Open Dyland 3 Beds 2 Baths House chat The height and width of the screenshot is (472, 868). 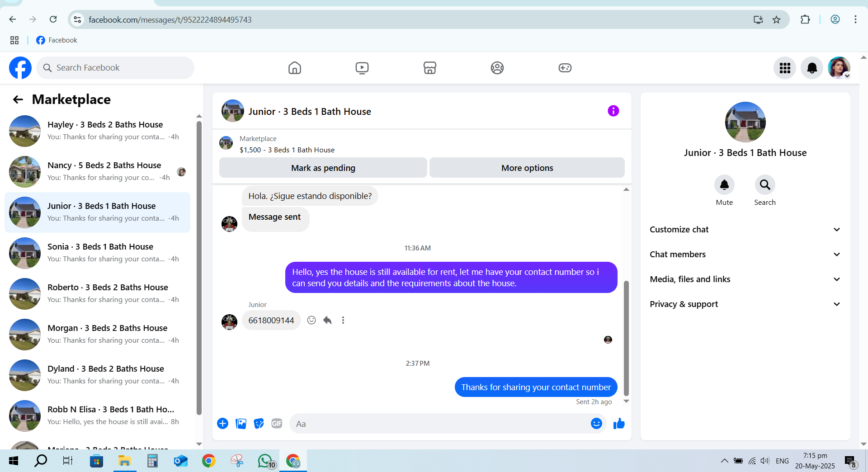pyautogui.click(x=97, y=375)
